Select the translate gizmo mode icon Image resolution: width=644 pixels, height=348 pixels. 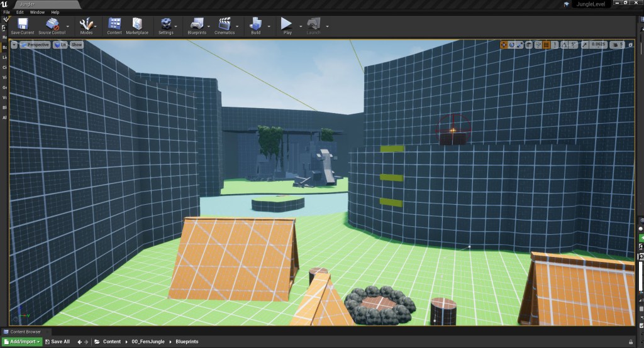click(504, 45)
